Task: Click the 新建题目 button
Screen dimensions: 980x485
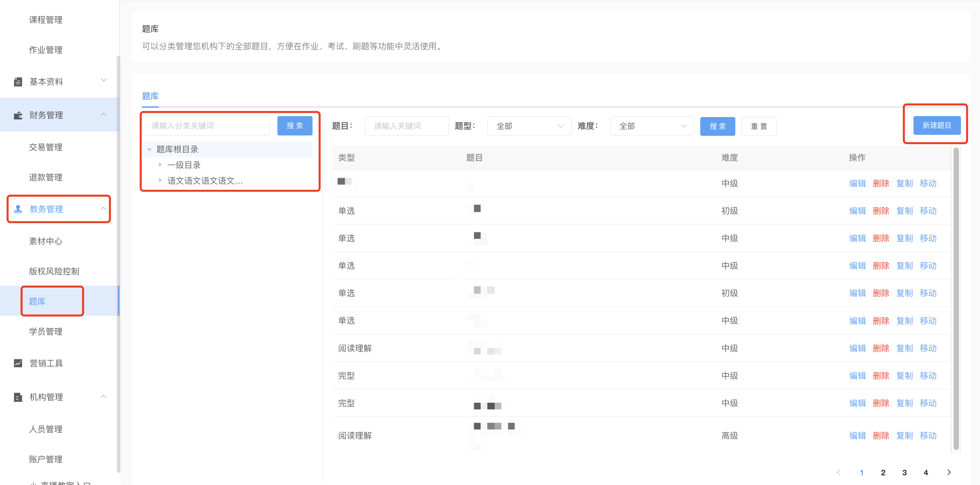Action: (x=937, y=125)
